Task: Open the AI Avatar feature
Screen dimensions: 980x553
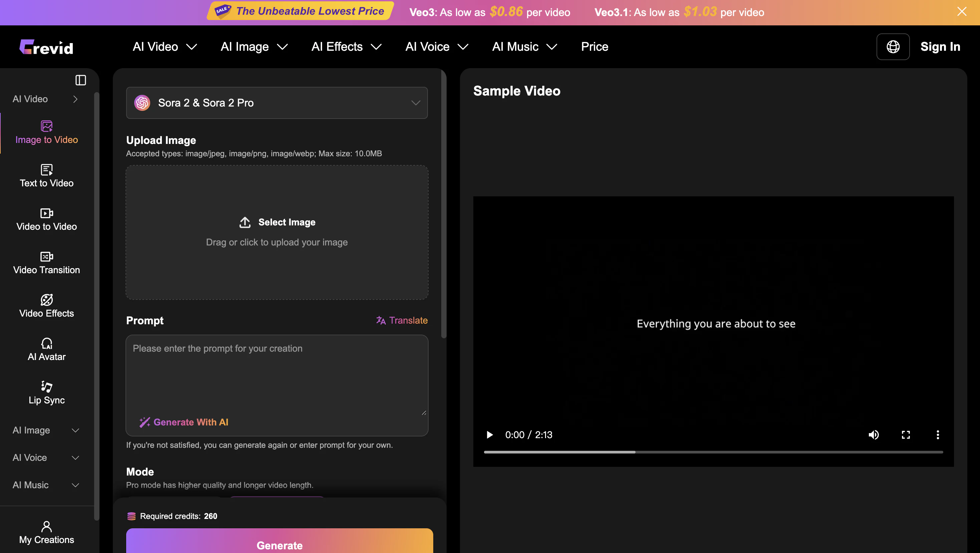Action: pos(46,349)
